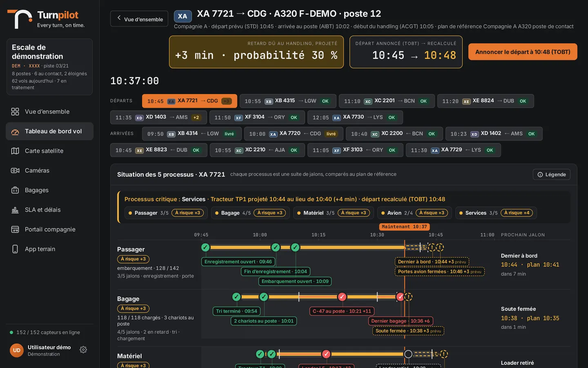The width and height of the screenshot is (588, 368).
Task: Click the Services 3/5 process chip
Action: (496, 213)
